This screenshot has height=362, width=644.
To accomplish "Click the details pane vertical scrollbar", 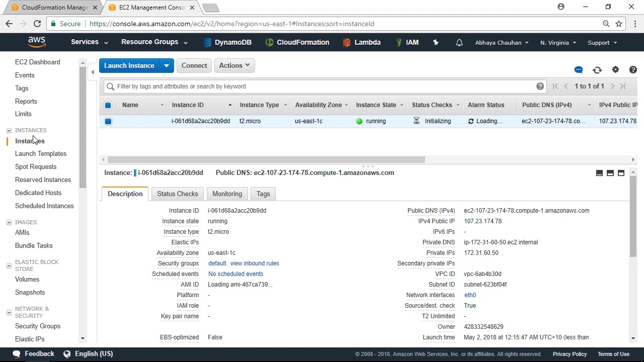I will pyautogui.click(x=633, y=216).
